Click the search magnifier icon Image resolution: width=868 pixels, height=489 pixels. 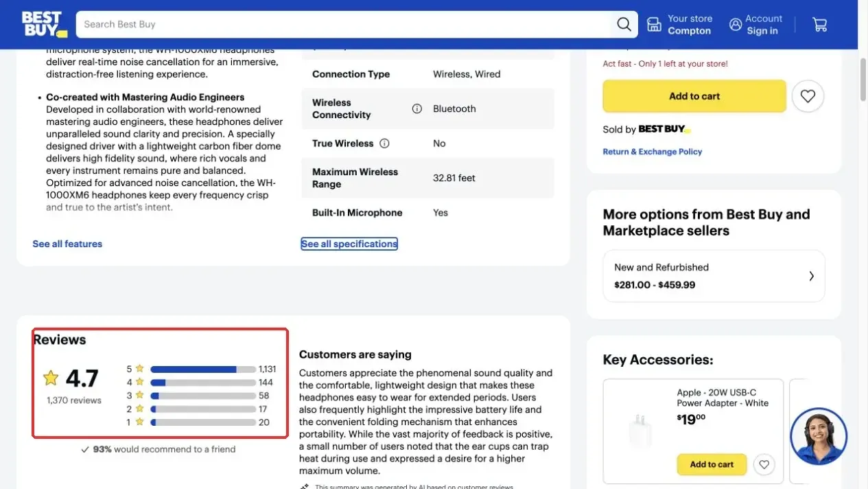click(624, 25)
